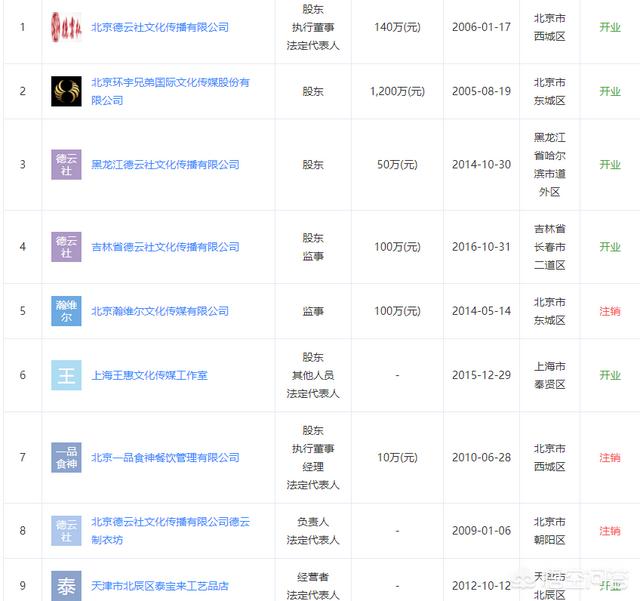The image size is (640, 601).
Task: Click 股东 监事 role cell in row 4
Action: tap(313, 247)
